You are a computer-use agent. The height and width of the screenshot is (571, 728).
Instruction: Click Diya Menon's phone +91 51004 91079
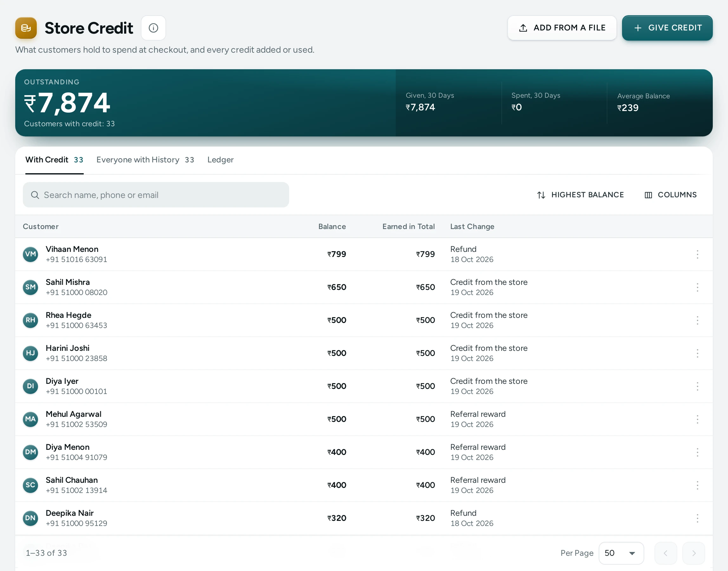(x=76, y=457)
